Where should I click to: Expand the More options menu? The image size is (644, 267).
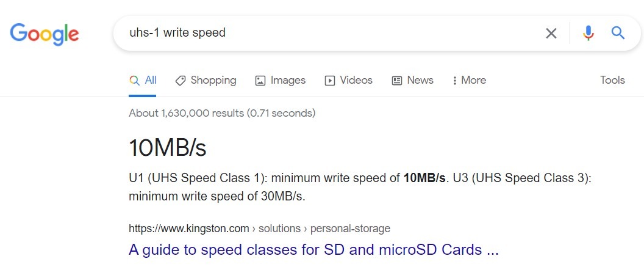point(469,80)
